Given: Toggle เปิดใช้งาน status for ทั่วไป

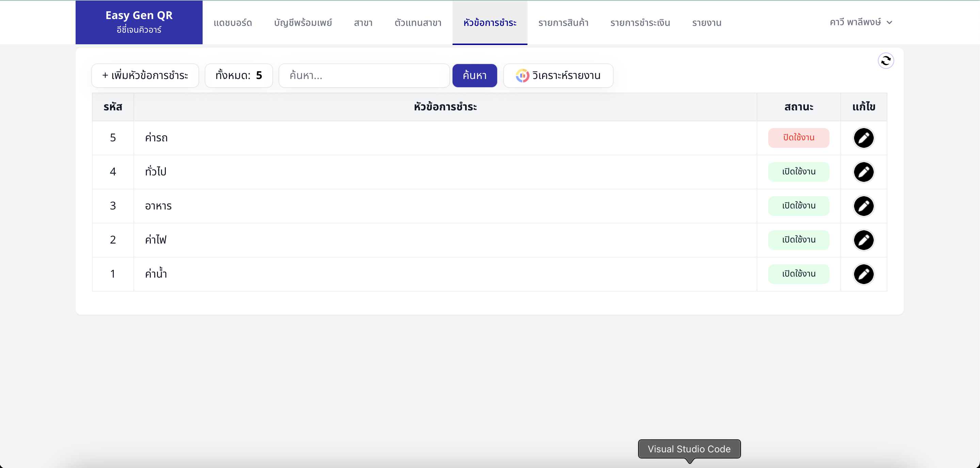Looking at the screenshot, I should (799, 172).
